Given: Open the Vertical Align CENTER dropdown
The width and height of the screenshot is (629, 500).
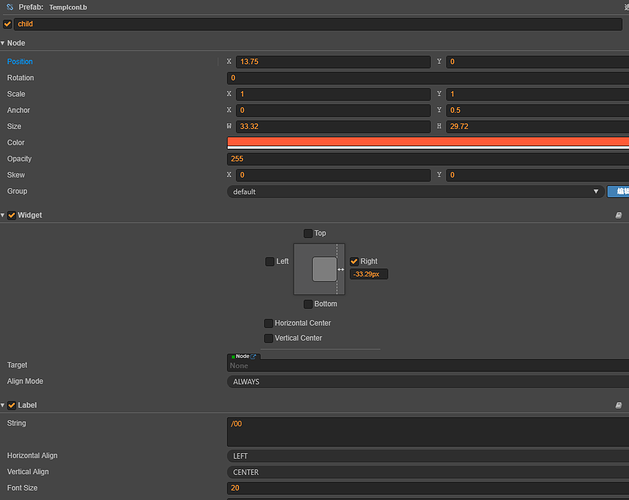Looking at the screenshot, I should click(428, 472).
